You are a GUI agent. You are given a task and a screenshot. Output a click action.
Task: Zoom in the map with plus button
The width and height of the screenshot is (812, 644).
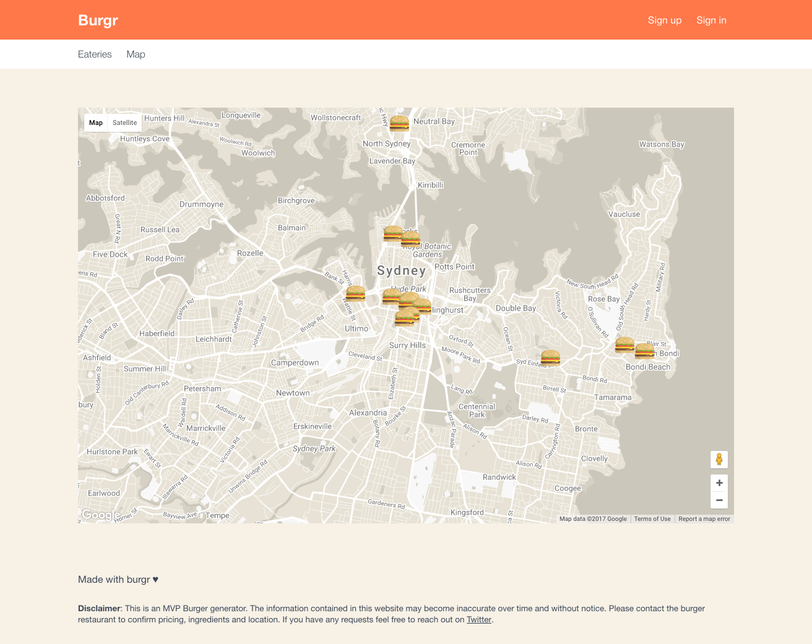(x=719, y=483)
